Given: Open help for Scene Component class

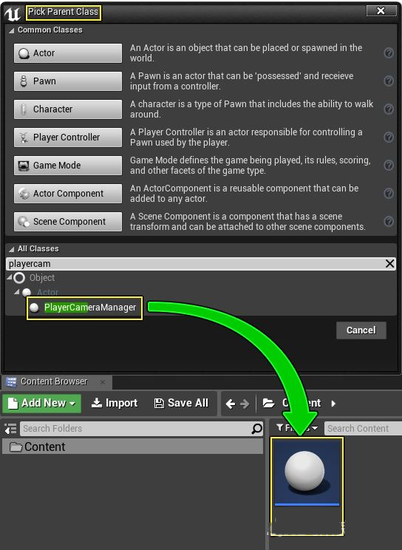Looking at the screenshot, I should (x=389, y=221).
